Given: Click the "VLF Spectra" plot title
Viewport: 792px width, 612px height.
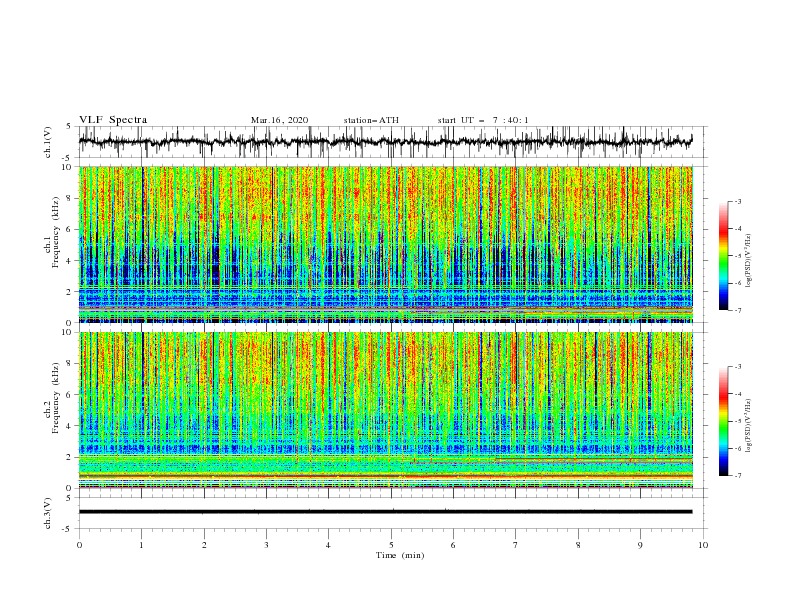Looking at the screenshot, I should (113, 120).
